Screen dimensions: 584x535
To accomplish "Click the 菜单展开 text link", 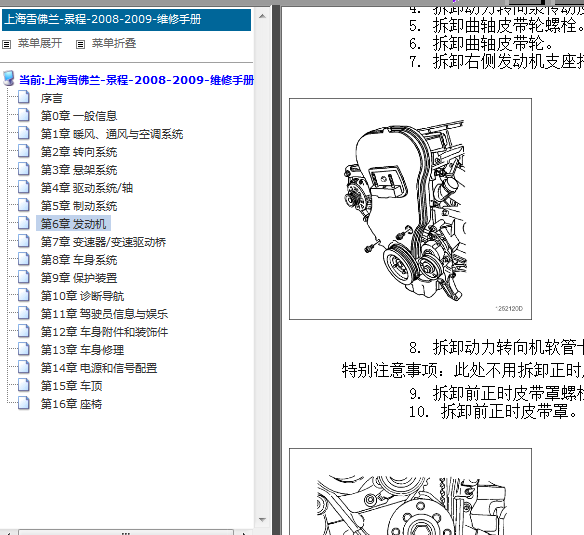I will [40, 43].
